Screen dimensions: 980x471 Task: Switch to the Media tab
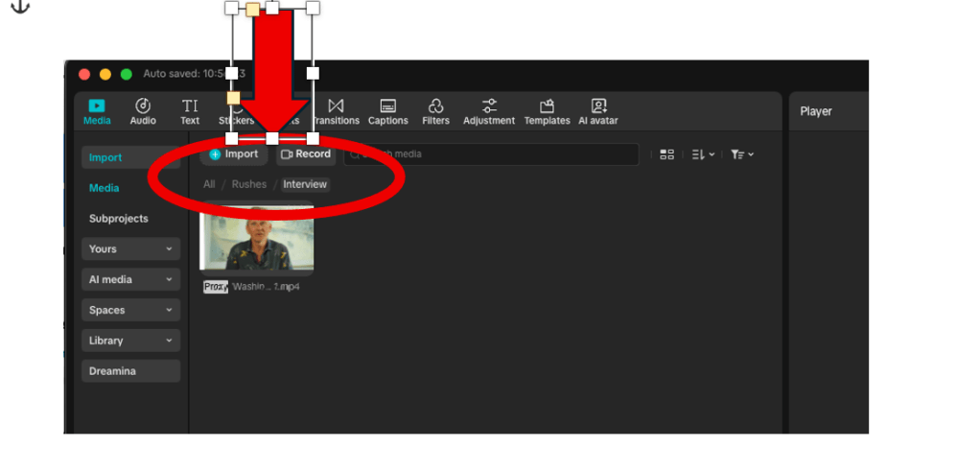pyautogui.click(x=105, y=188)
